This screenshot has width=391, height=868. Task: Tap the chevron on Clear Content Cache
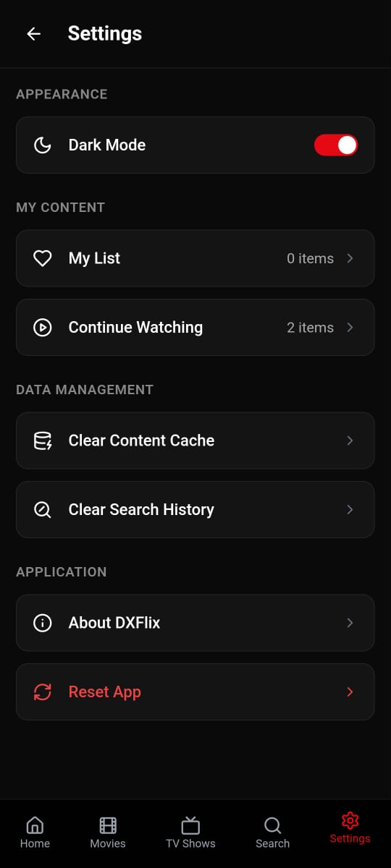pos(350,441)
